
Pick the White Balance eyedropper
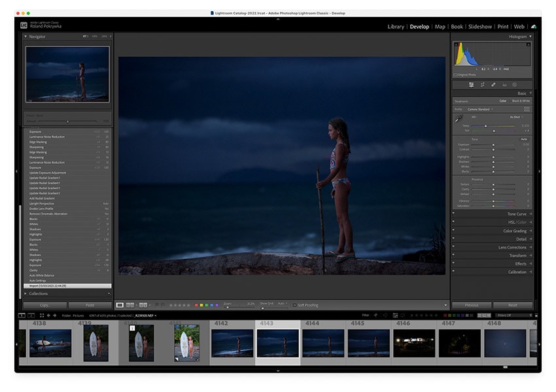458,118
